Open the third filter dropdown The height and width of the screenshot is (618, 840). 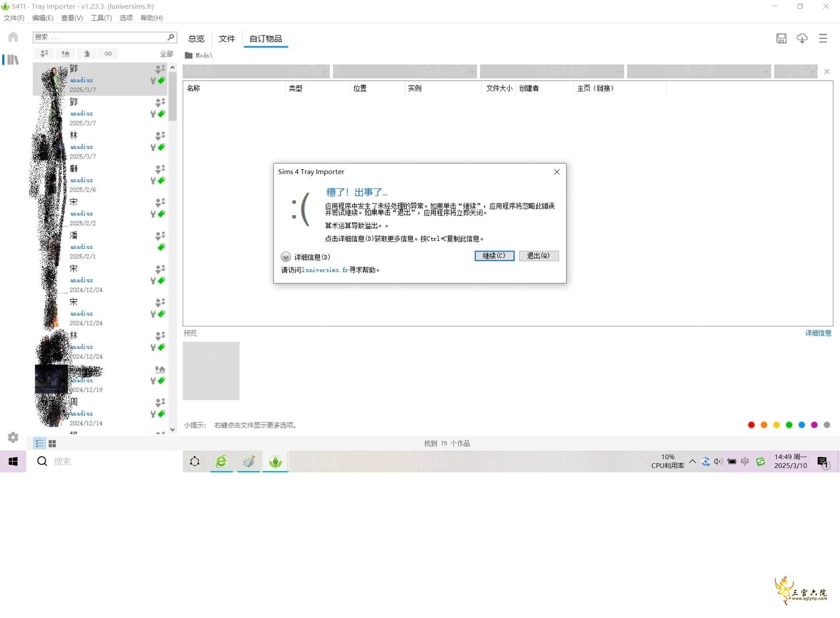(552, 71)
